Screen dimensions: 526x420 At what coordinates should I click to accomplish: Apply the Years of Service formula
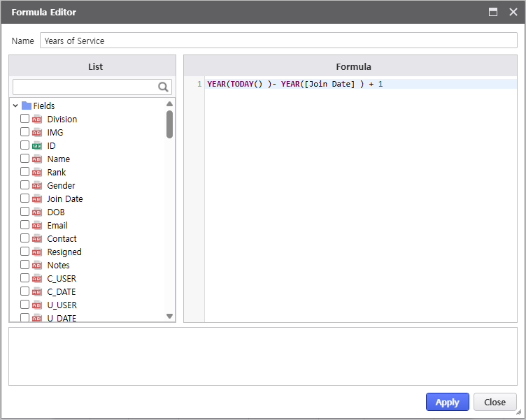pyautogui.click(x=447, y=402)
